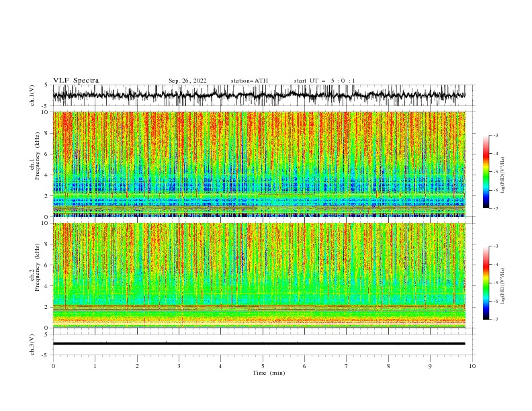Click the "9" tick on the time axis
This screenshot has height=411, width=532.
[430, 366]
